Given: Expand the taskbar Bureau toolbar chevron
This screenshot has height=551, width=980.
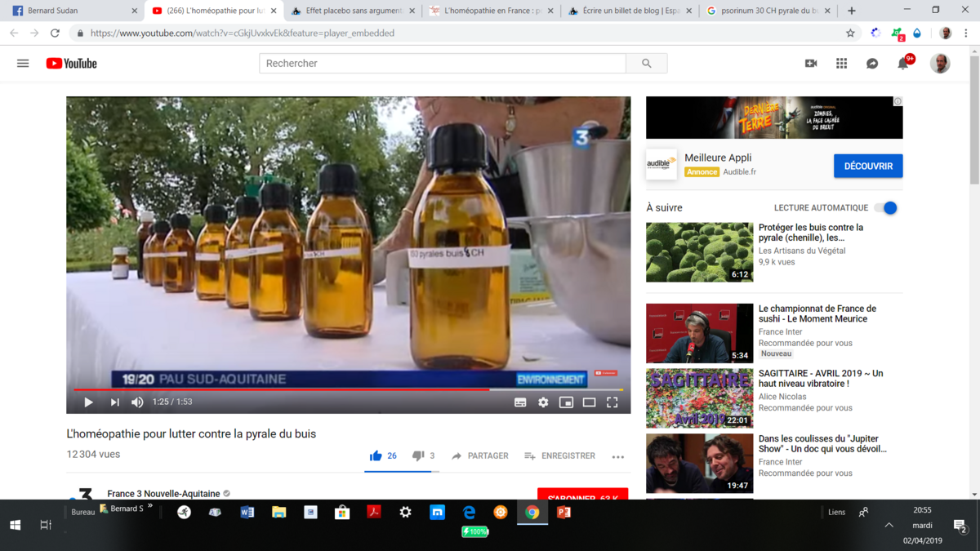Looking at the screenshot, I should (x=150, y=506).
